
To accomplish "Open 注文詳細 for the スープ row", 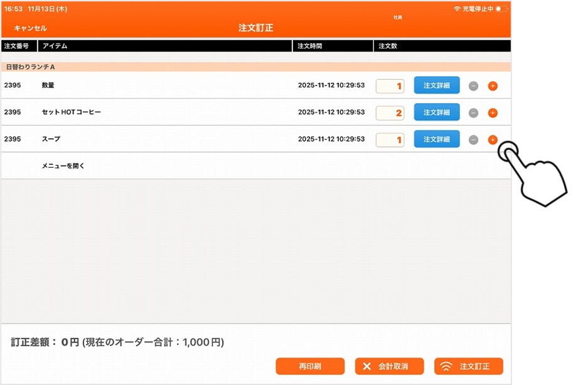I will tap(437, 139).
